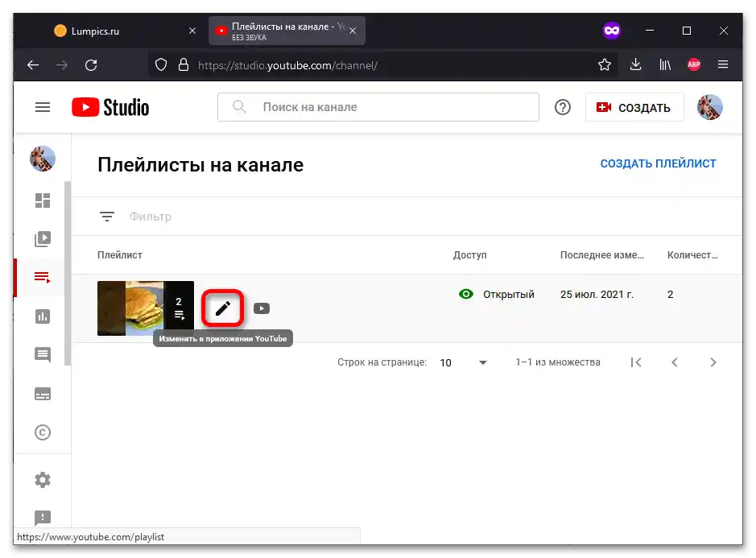Reload the page in the browser
The image size is (756, 558).
[x=91, y=64]
